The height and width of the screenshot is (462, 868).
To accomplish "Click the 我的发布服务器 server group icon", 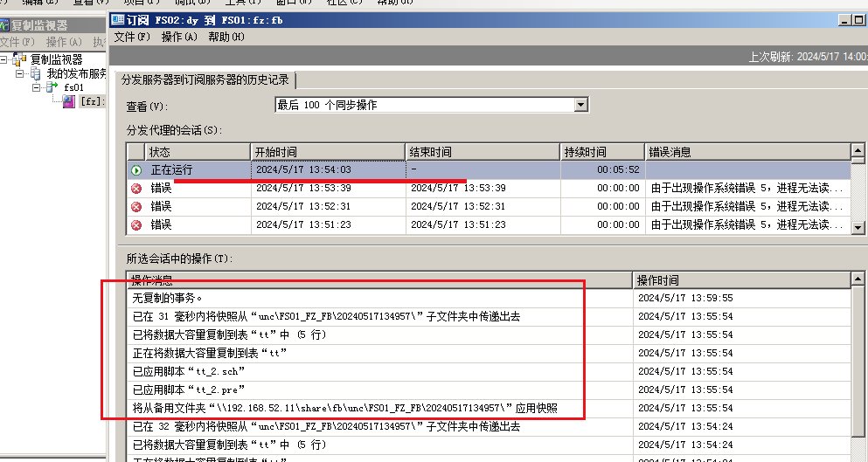I will point(36,73).
